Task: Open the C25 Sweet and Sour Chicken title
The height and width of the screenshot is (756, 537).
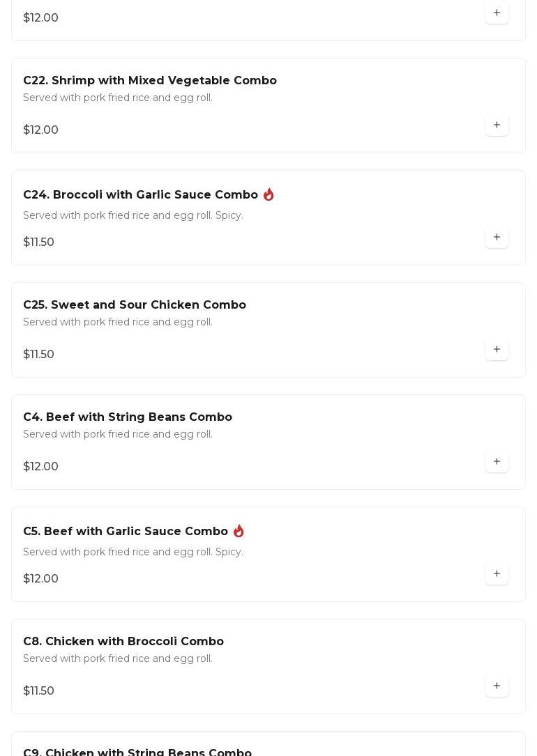Action: (135, 305)
